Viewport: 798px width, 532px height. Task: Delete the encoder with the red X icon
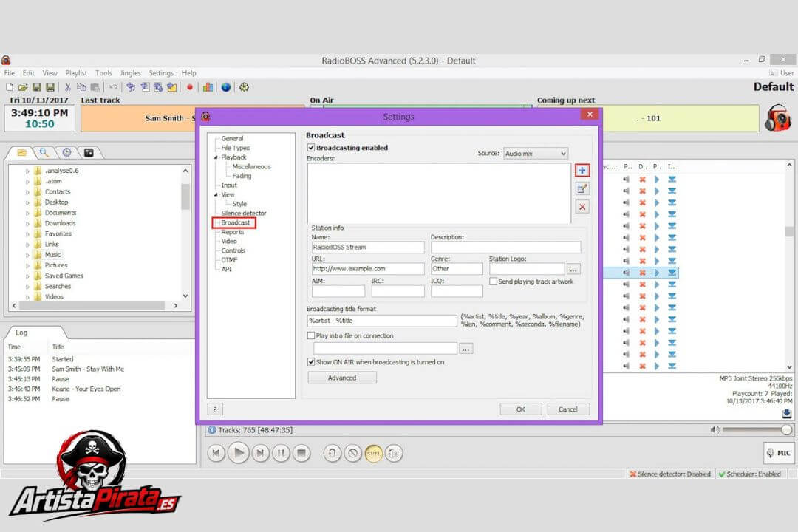pos(582,207)
